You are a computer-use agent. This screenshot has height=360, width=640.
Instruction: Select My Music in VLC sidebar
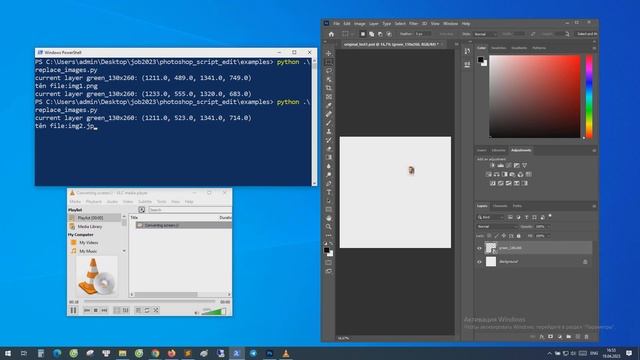(88, 251)
